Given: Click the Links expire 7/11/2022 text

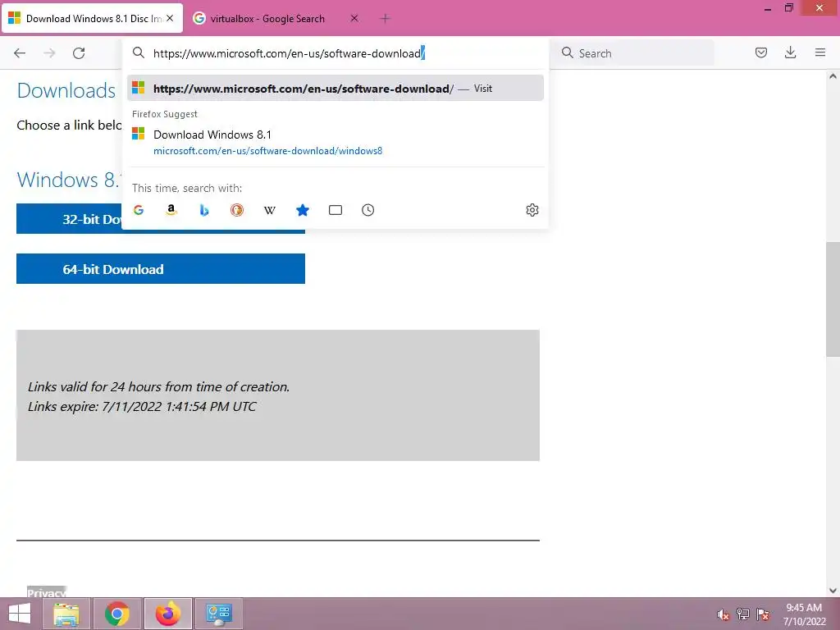Looking at the screenshot, I should click(x=142, y=407).
